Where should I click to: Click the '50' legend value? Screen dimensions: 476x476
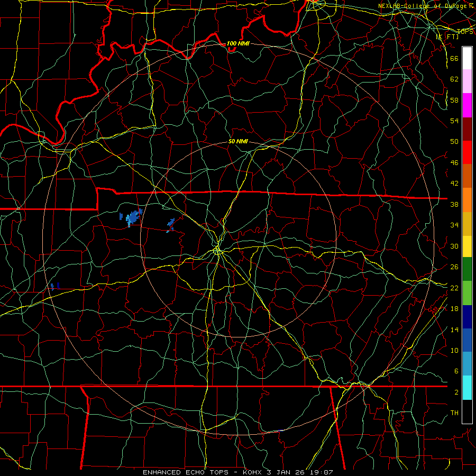[x=454, y=141]
